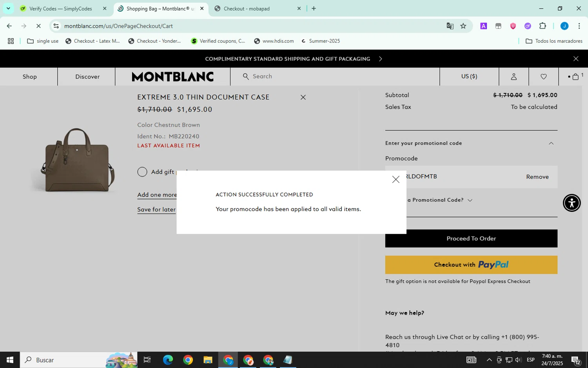588x368 pixels.
Task: Click the Windows taskbar search box
Action: [x=78, y=360]
